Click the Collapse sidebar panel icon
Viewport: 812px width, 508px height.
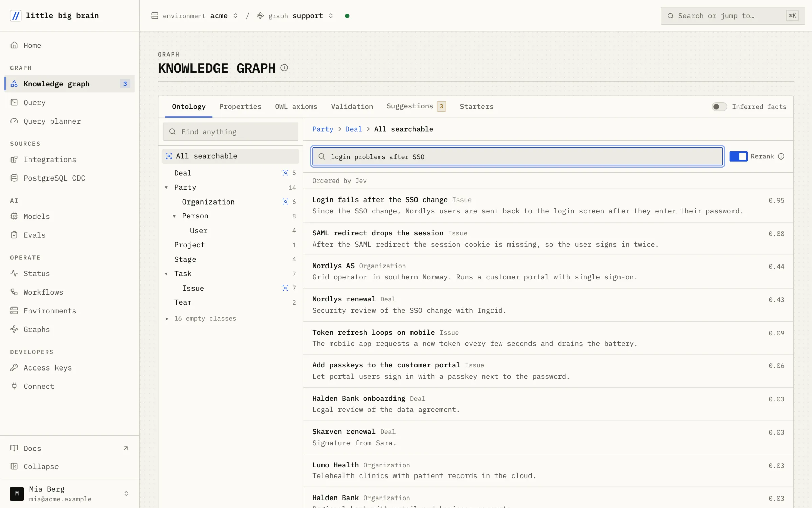coord(14,466)
